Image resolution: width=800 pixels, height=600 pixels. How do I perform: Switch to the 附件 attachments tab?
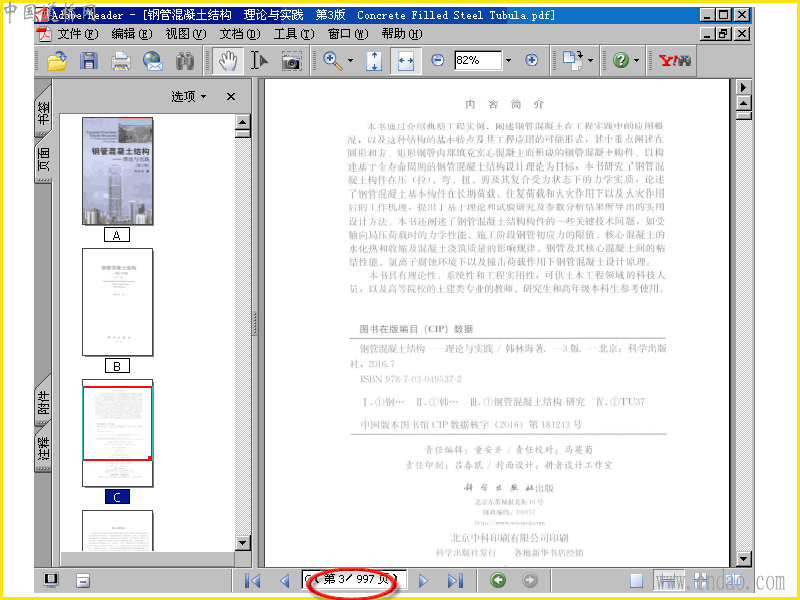point(44,402)
